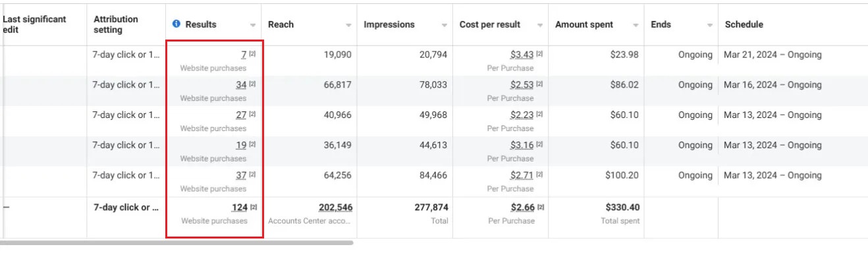Open the Cost per result dropdown arrow
This screenshot has width=868, height=255.
coord(540,25)
